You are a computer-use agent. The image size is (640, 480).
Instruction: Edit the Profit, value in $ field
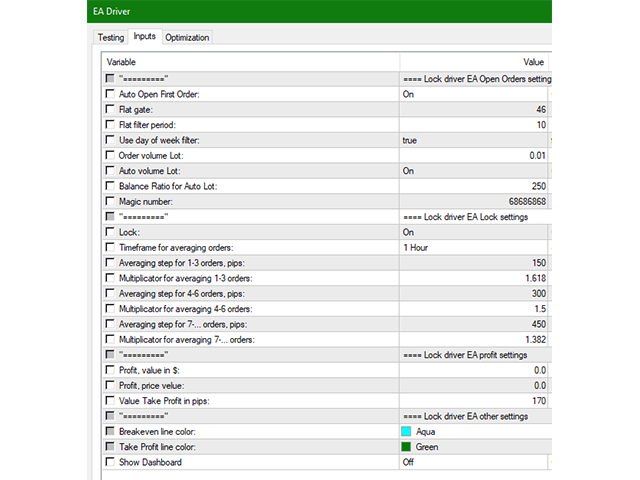473,370
